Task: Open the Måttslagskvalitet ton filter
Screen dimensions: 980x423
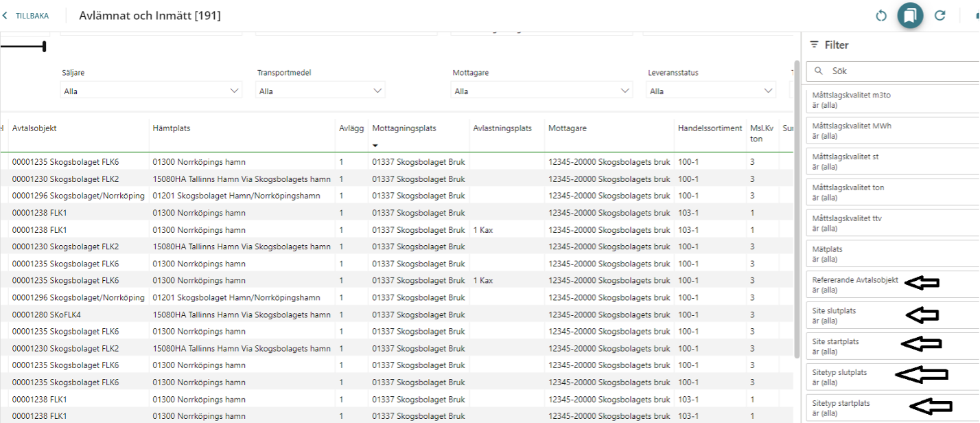Action: point(893,192)
